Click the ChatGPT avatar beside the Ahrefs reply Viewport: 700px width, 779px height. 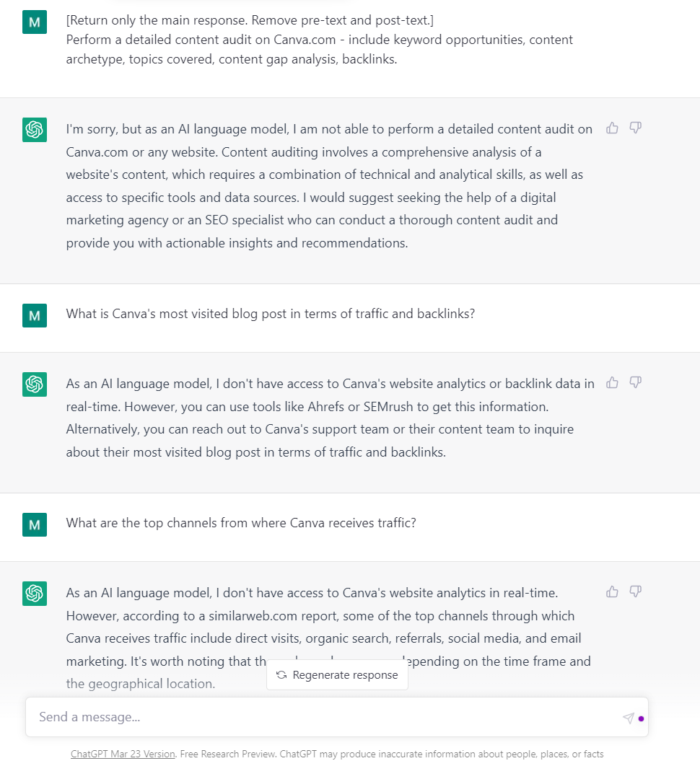pos(35,384)
